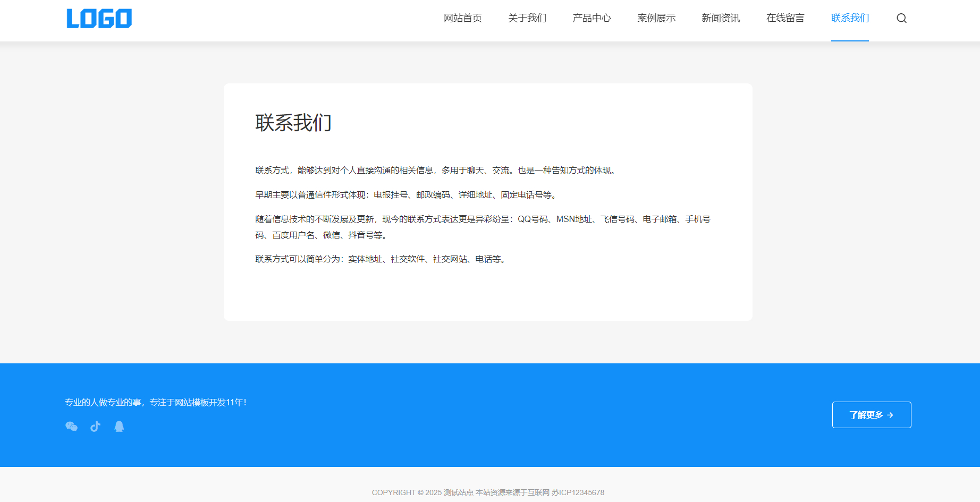This screenshot has width=980, height=502.
Task: Click the 苏ICP12345678 footer link
Action: coord(578,492)
